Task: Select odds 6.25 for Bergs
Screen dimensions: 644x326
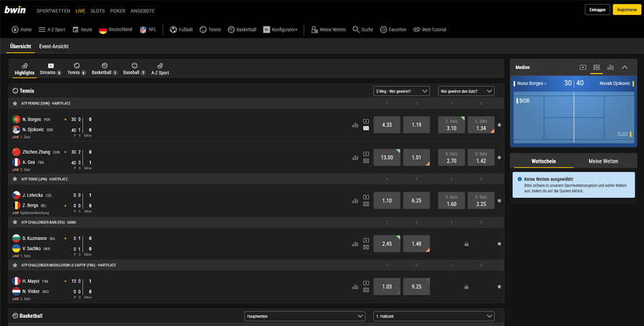Action: 416,201
